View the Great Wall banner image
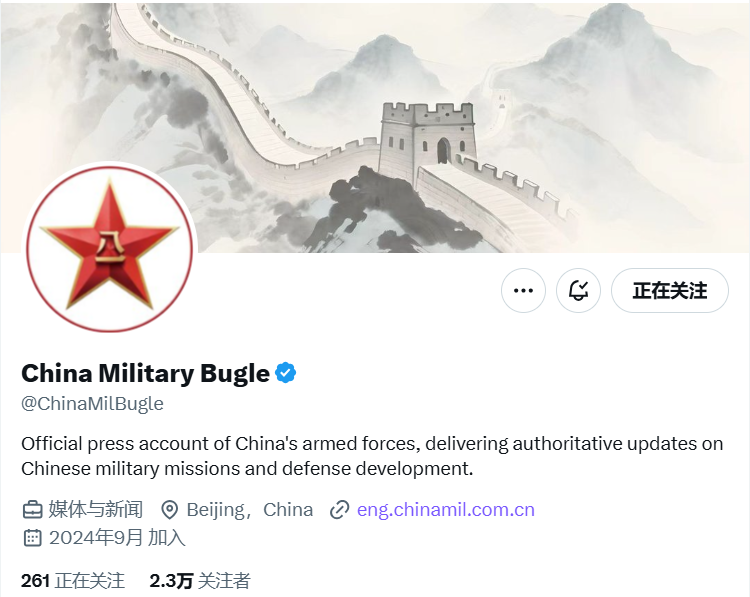 point(375,126)
